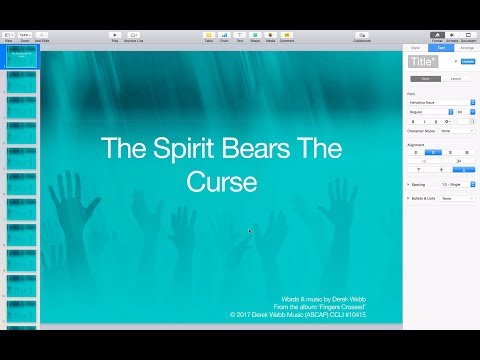Screen dimensions: 480x360
Task: Click the "From the album 'Fingers Crossed'" line
Action: pyautogui.click(x=320, y=307)
